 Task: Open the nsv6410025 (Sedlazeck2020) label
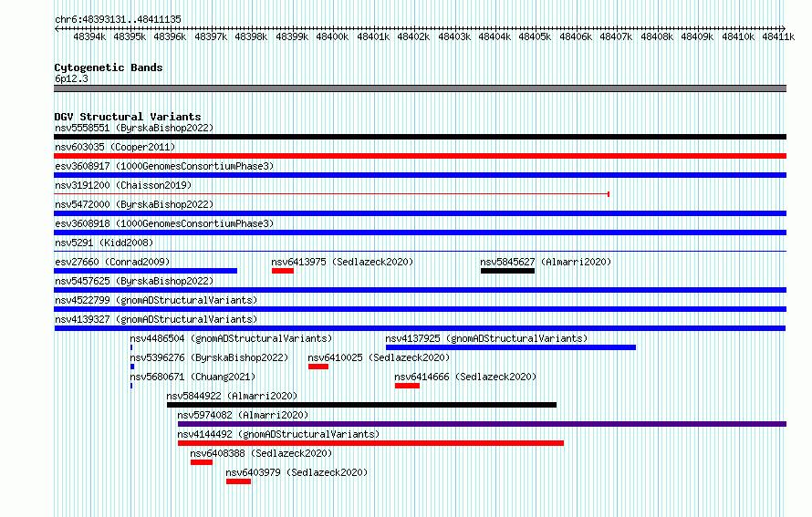pyautogui.click(x=379, y=357)
